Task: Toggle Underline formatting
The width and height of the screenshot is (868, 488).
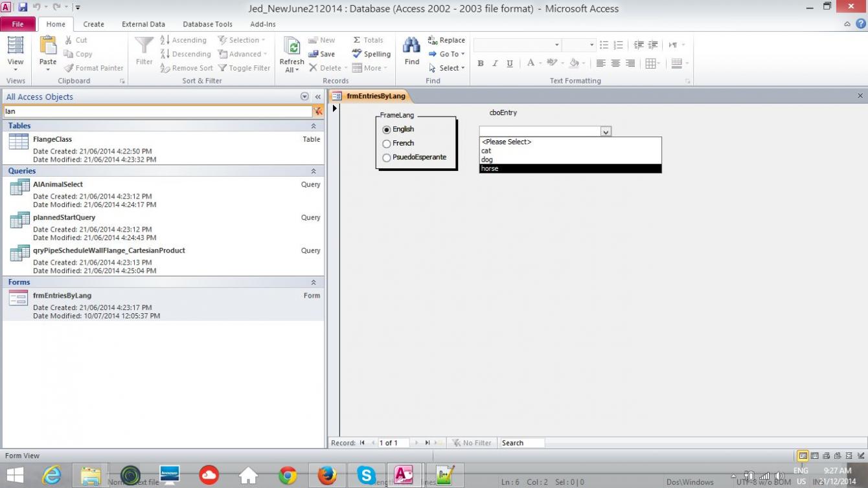Action: 510,63
